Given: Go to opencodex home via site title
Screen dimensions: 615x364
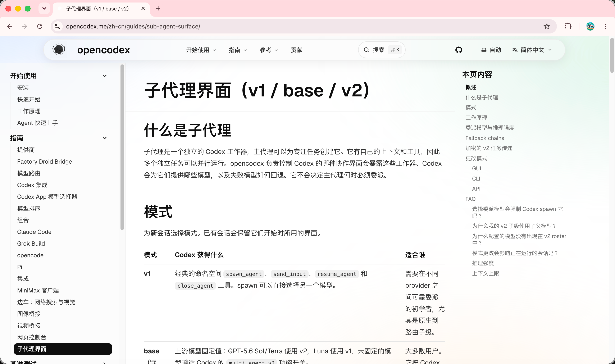Looking at the screenshot, I should tap(104, 50).
